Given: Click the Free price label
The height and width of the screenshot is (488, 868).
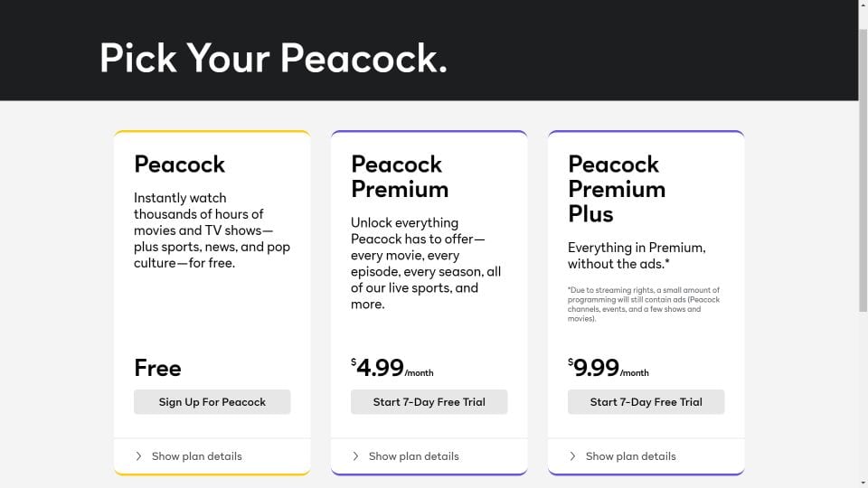Looking at the screenshot, I should [157, 368].
